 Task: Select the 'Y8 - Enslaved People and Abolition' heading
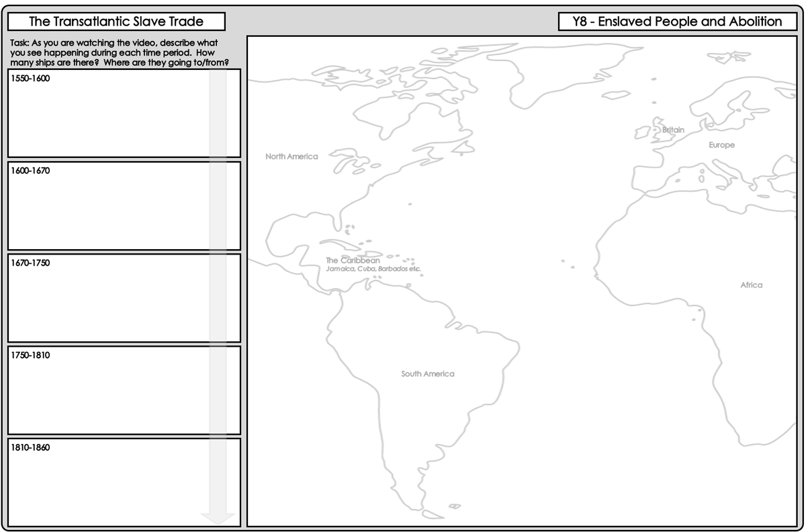pyautogui.click(x=677, y=21)
